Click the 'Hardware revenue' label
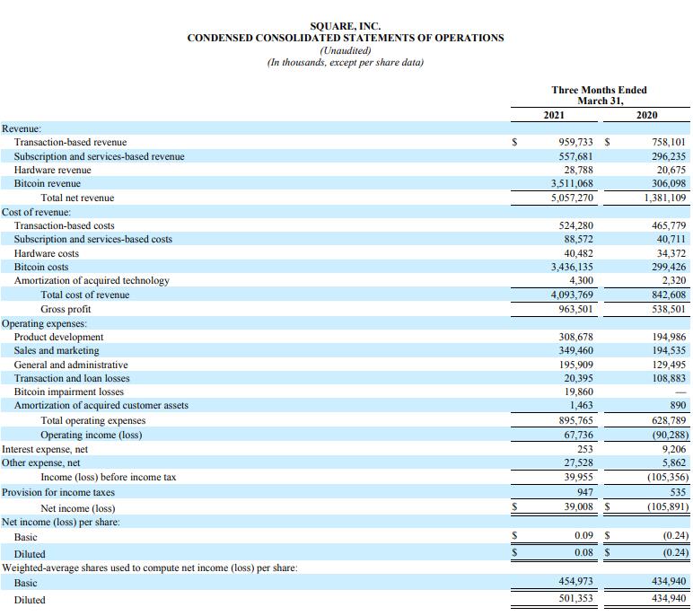693x616 pixels. (x=53, y=170)
